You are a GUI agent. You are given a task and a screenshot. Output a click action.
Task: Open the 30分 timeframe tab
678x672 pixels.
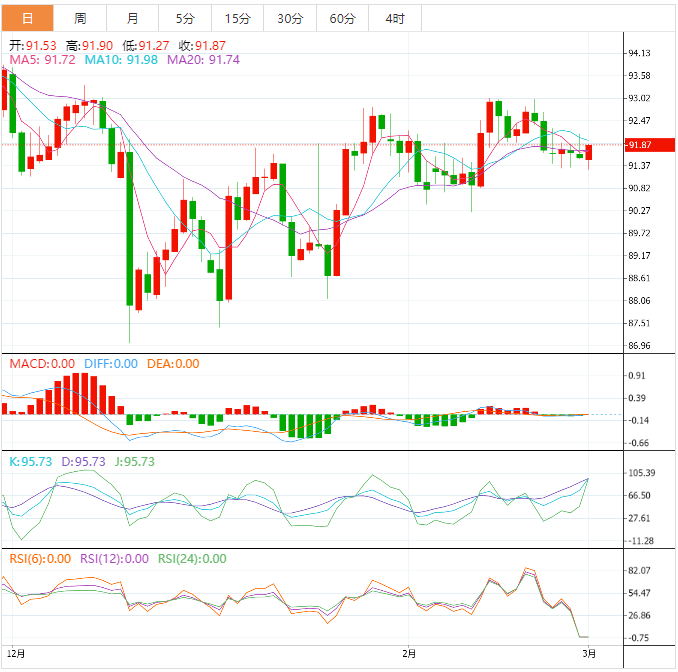click(x=290, y=18)
